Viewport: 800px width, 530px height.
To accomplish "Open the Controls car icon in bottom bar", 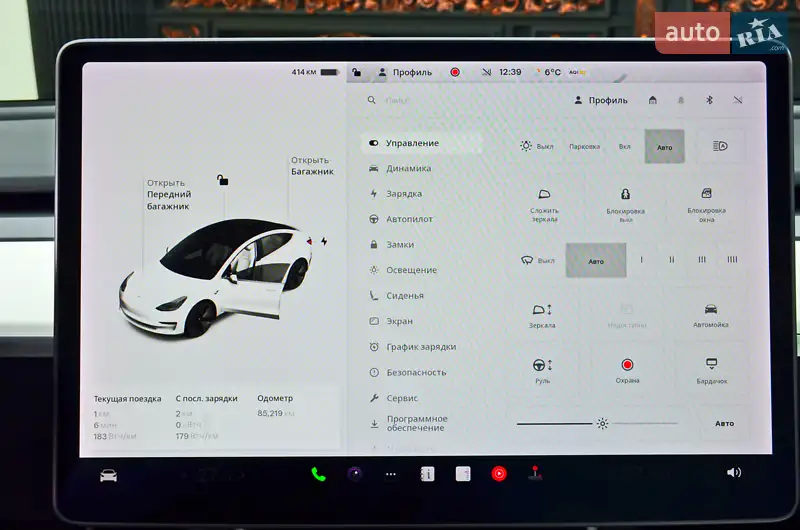I will [x=108, y=475].
